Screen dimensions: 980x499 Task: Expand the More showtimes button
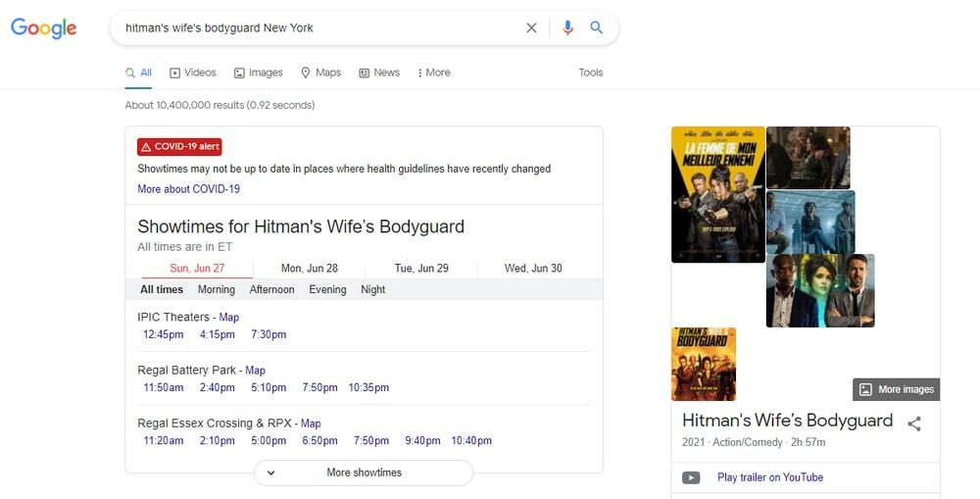364,473
